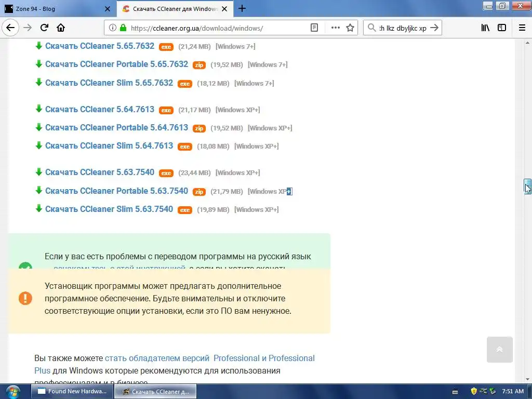Select the Скачать CCleaner для Windows tab

click(175, 9)
